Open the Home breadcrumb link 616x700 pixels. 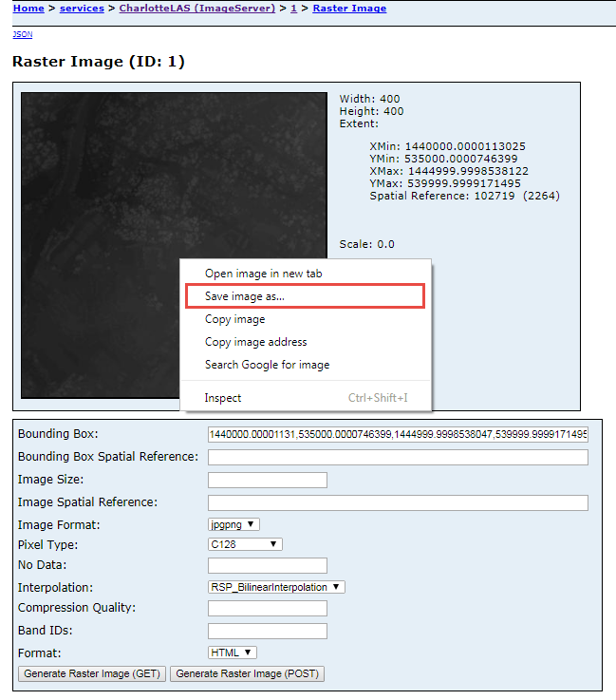tap(28, 8)
